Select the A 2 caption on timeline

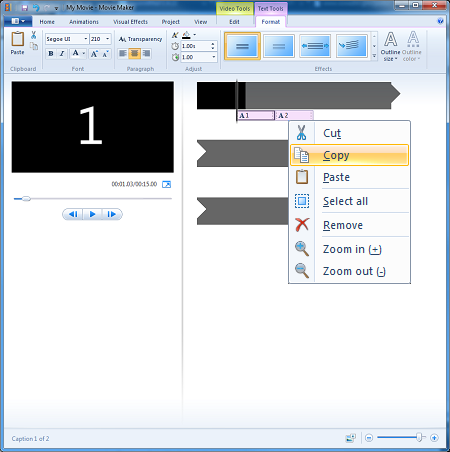pos(294,115)
